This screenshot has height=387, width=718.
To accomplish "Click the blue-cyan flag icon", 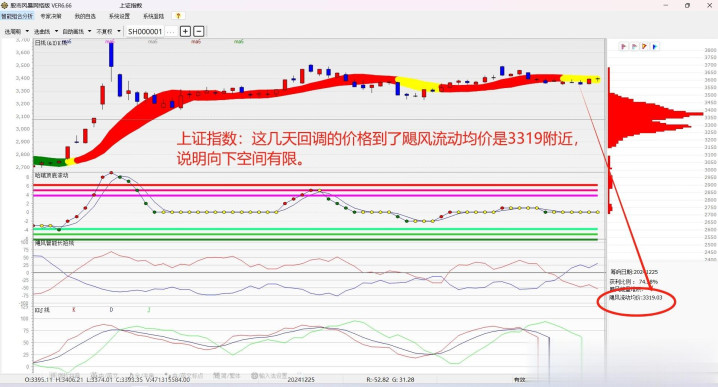I will click(x=655, y=46).
